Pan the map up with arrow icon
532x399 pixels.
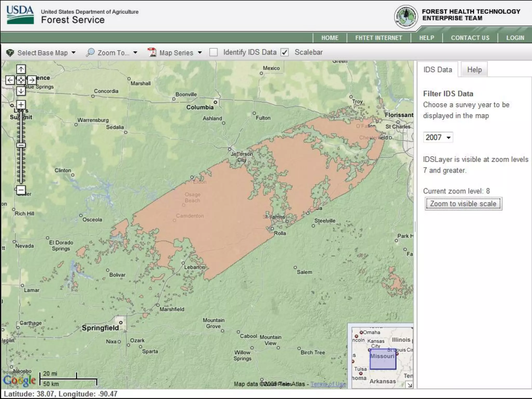pyautogui.click(x=21, y=69)
